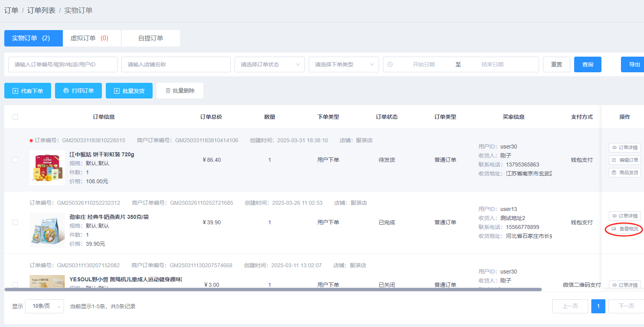This screenshot has height=327, width=644.
Task: Open the 请选择订单状态 dropdown
Action: pos(269,64)
